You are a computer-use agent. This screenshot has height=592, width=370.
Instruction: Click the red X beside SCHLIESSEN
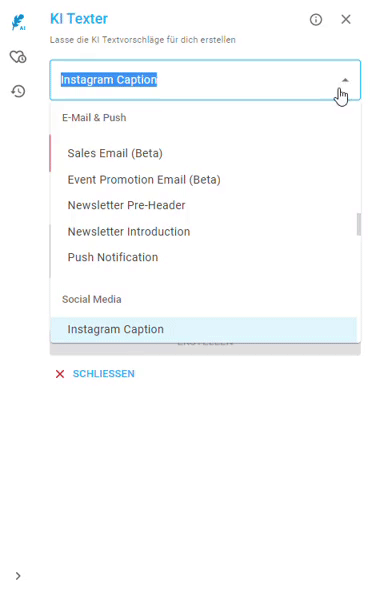point(60,374)
